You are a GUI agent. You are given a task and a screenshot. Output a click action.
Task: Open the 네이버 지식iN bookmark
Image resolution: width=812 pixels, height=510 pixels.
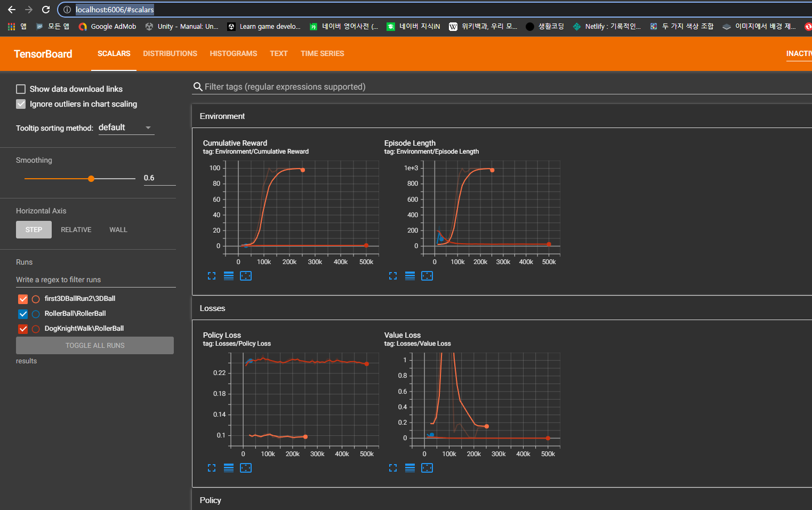pos(413,26)
